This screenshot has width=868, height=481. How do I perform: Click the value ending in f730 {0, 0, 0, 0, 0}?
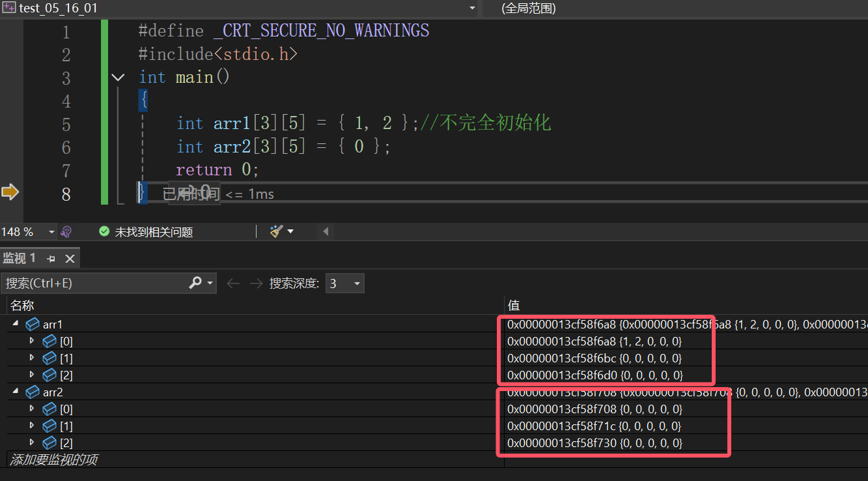(595, 443)
